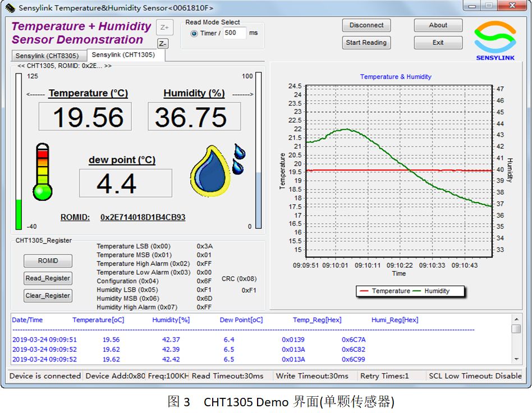
Task: Click the chart title Temperature & Humidity
Action: tap(396, 77)
